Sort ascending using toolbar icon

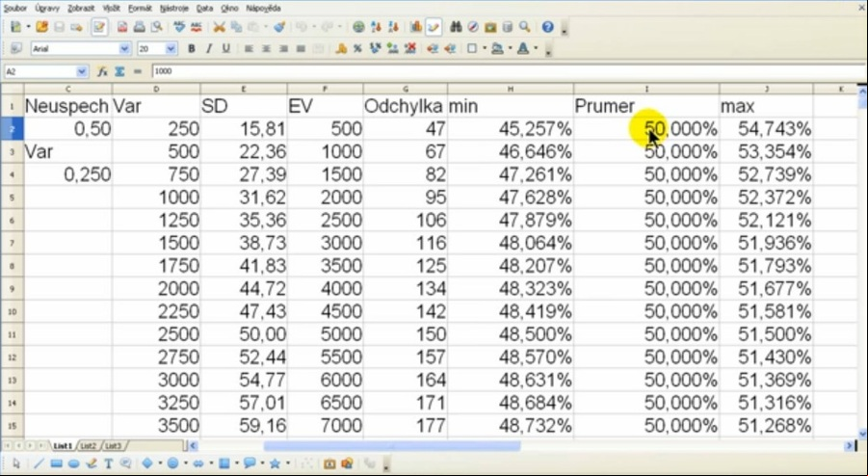(x=377, y=27)
